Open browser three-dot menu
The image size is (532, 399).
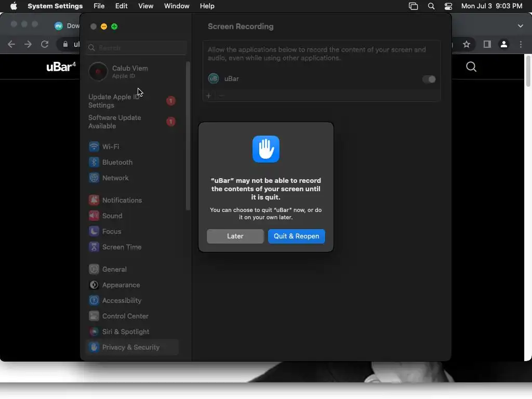521,44
